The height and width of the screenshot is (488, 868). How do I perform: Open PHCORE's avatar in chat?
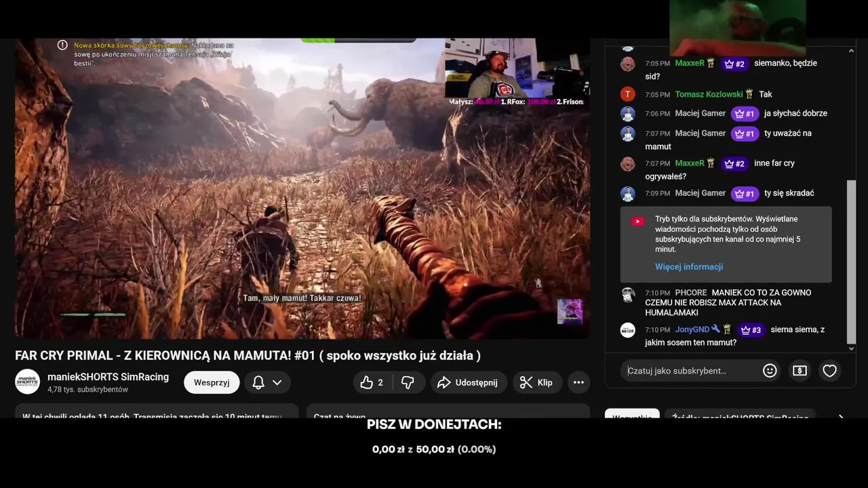click(x=628, y=295)
